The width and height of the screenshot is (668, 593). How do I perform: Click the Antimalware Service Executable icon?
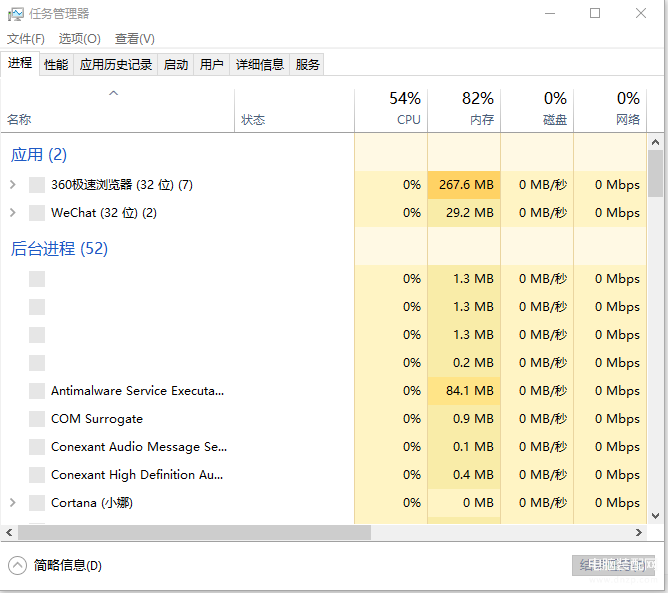tap(37, 391)
